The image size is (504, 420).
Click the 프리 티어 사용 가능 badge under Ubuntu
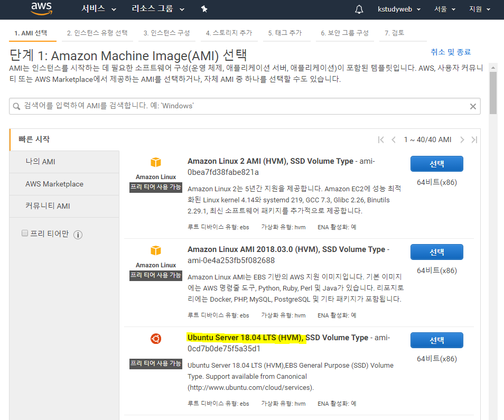[x=156, y=363]
